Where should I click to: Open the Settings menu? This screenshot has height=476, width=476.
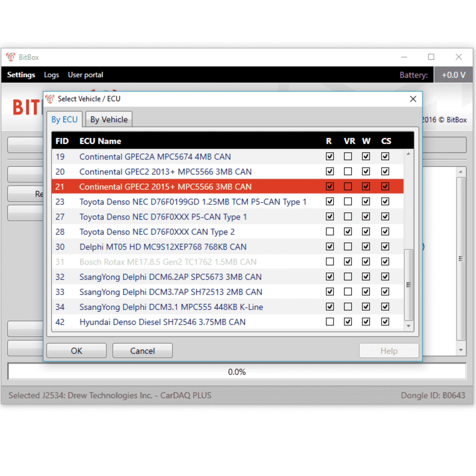pyautogui.click(x=21, y=75)
